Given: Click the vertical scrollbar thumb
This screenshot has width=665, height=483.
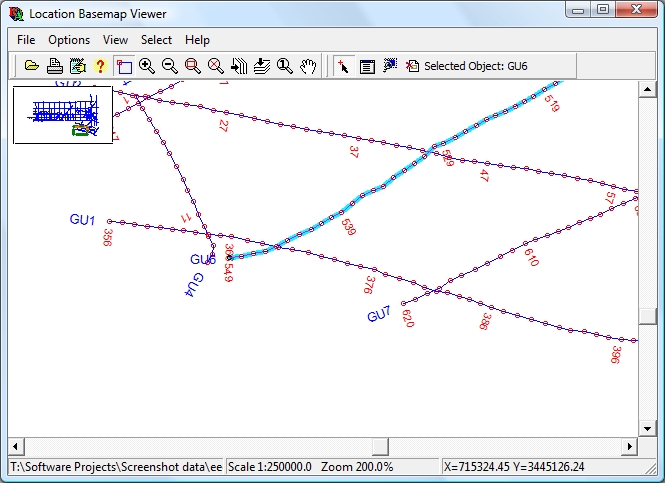Looking at the screenshot, I should (x=647, y=316).
